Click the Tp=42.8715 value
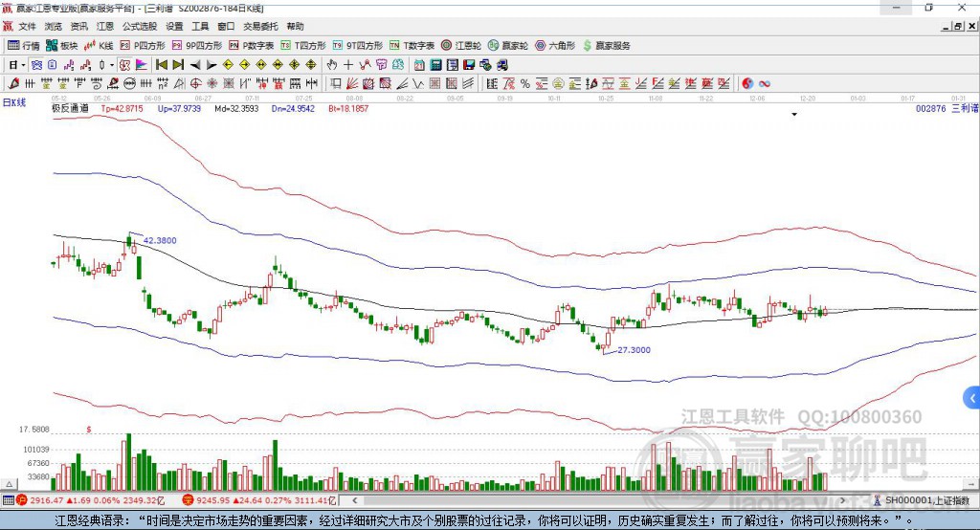This screenshot has width=980, height=530. tap(122, 108)
